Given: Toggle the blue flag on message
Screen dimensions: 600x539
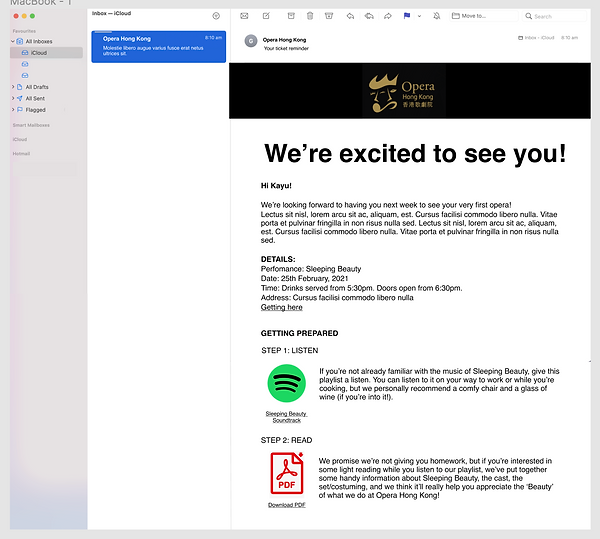Looking at the screenshot, I should [407, 16].
